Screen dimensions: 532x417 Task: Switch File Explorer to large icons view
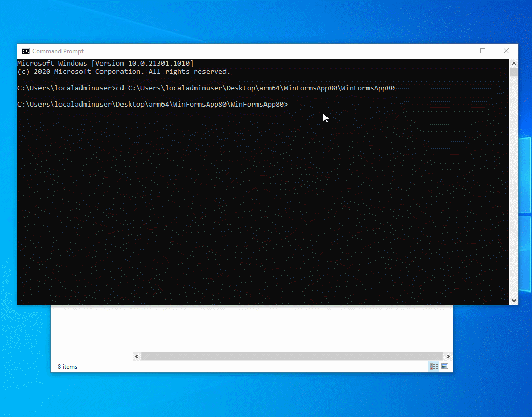[445, 366]
